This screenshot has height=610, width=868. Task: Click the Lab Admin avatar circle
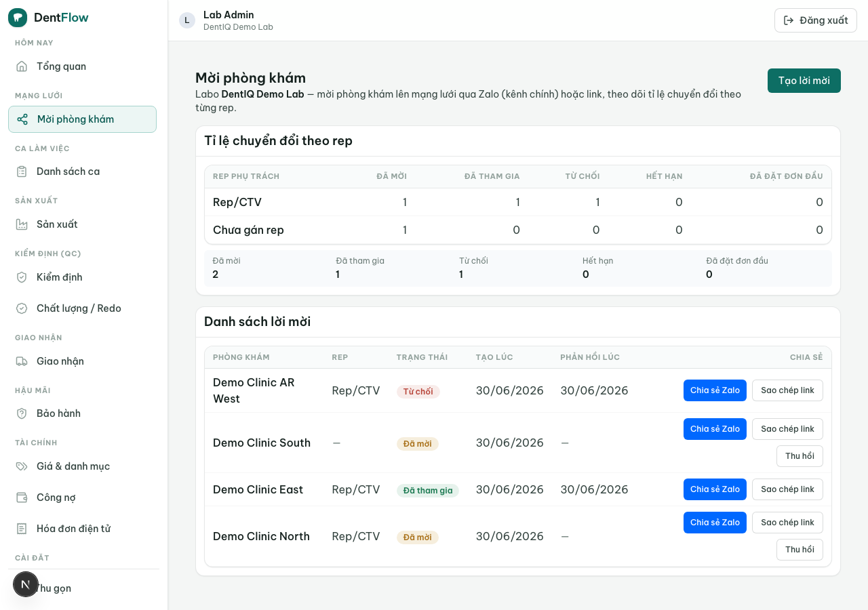(x=187, y=20)
